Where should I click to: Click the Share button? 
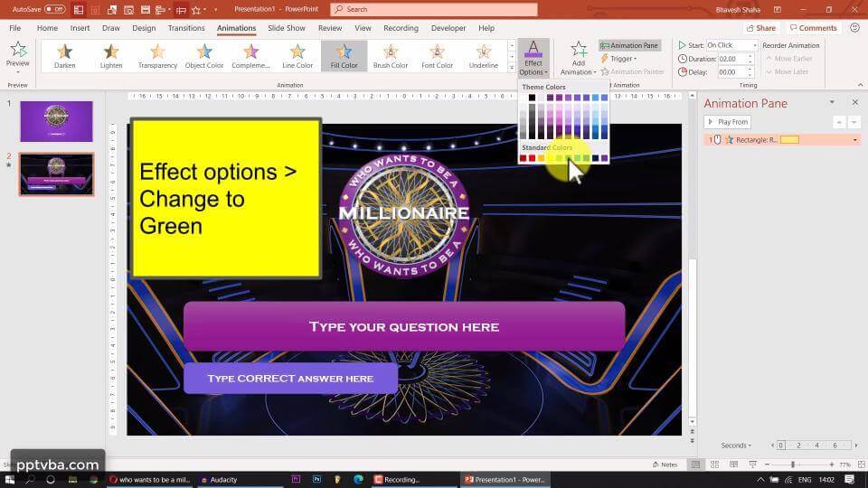point(760,28)
